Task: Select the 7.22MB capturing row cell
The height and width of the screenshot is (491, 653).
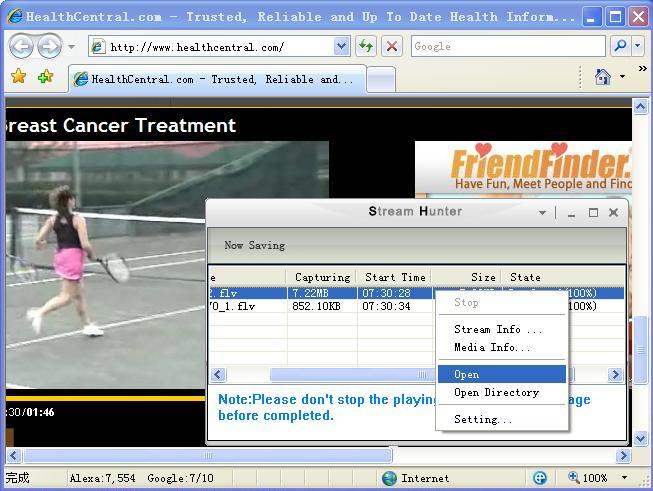Action: [x=322, y=293]
